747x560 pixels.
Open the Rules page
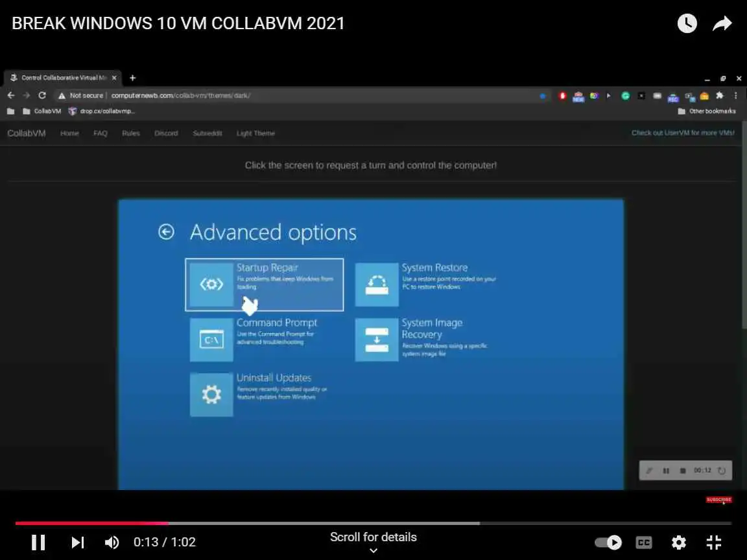131,134
